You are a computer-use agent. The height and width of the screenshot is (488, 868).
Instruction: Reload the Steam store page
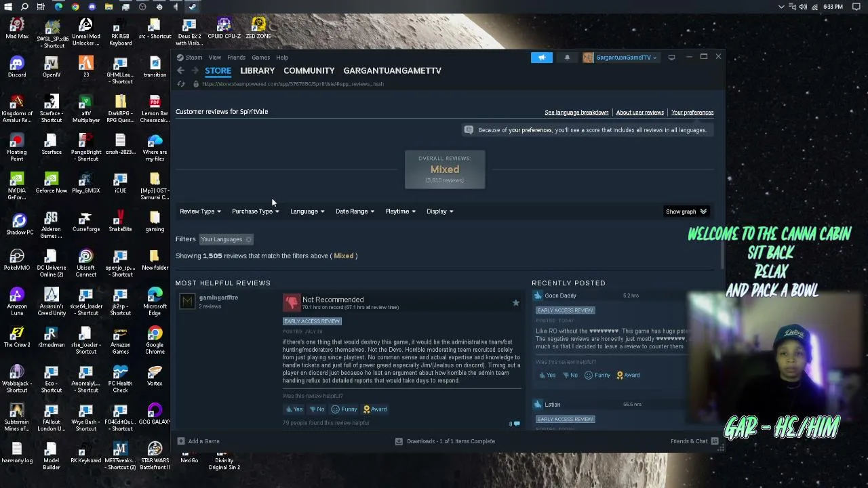tap(181, 84)
